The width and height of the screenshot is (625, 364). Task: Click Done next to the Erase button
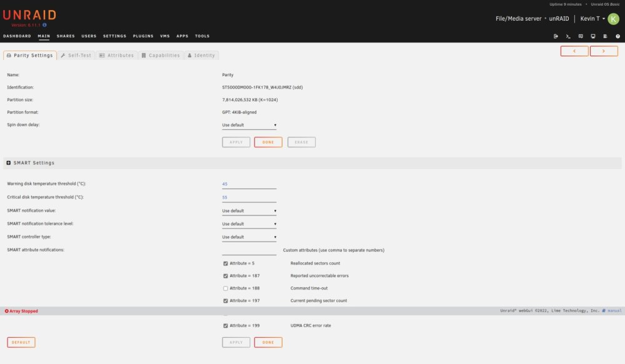click(268, 142)
